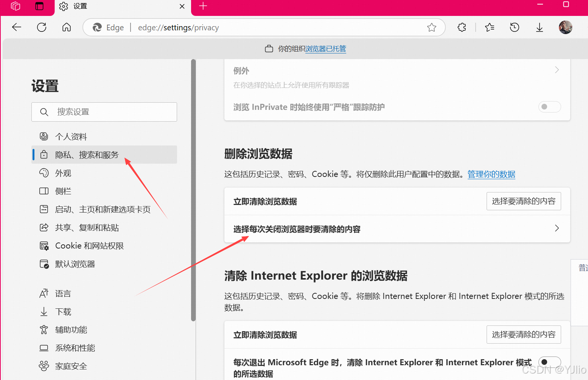Close the 设置 tab
The image size is (588, 380).
click(182, 6)
